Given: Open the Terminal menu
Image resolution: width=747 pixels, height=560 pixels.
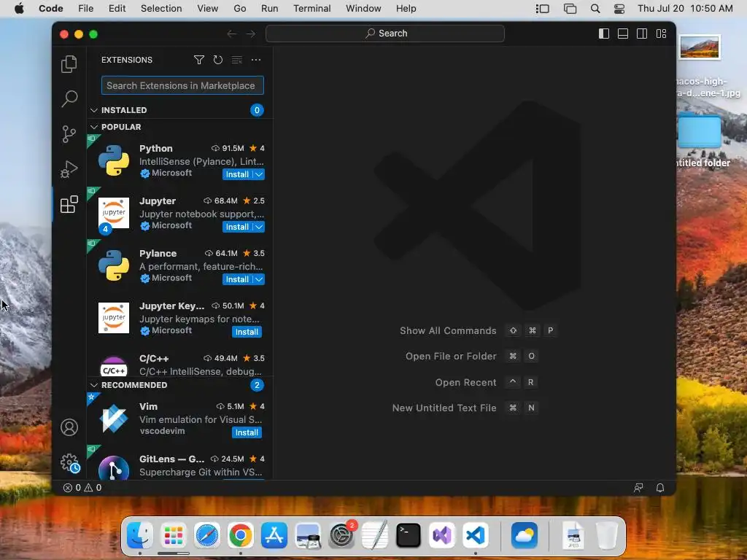Looking at the screenshot, I should (312, 9).
